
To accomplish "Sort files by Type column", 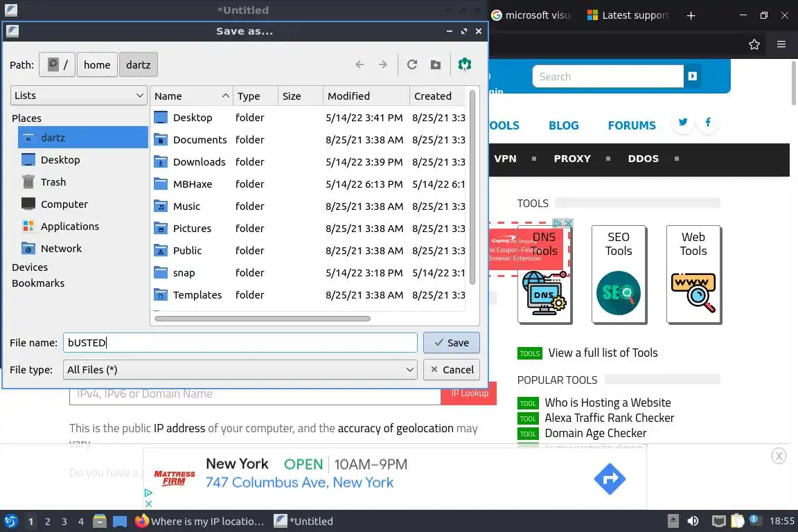I will pos(256,96).
